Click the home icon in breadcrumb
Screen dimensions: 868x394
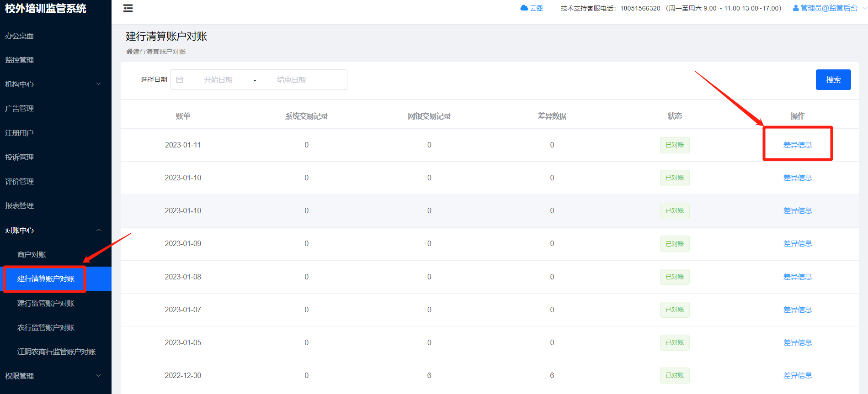coord(129,52)
